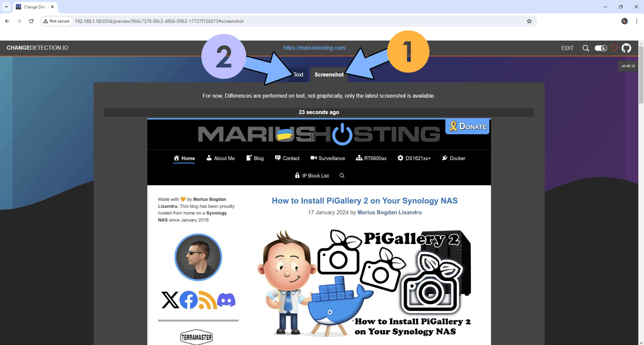
Task: Open the Chrome profile avatar
Action: click(x=625, y=21)
